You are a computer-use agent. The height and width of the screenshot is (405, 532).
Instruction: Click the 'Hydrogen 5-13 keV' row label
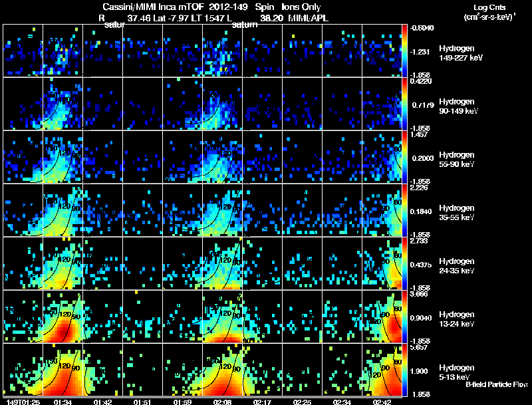pos(457,372)
